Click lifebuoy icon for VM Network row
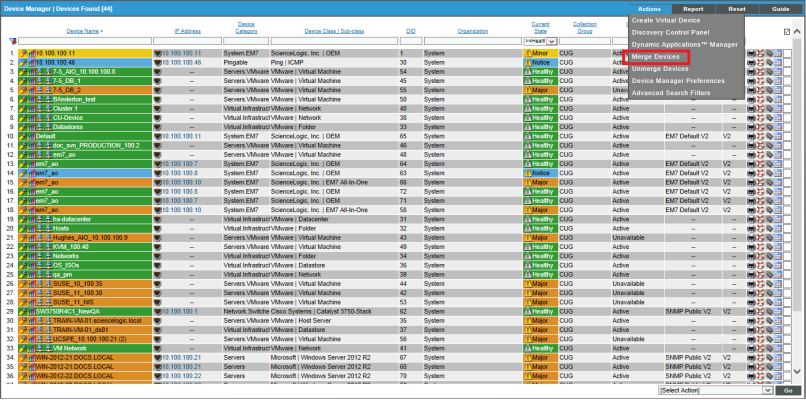Screen dimensions: 806x400 [760, 349]
